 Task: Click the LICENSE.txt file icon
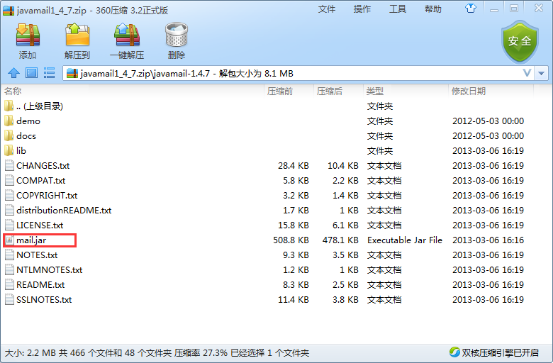pos(10,225)
